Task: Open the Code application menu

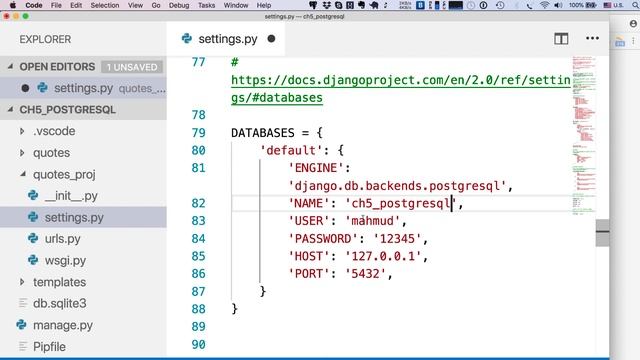Action: pos(34,5)
